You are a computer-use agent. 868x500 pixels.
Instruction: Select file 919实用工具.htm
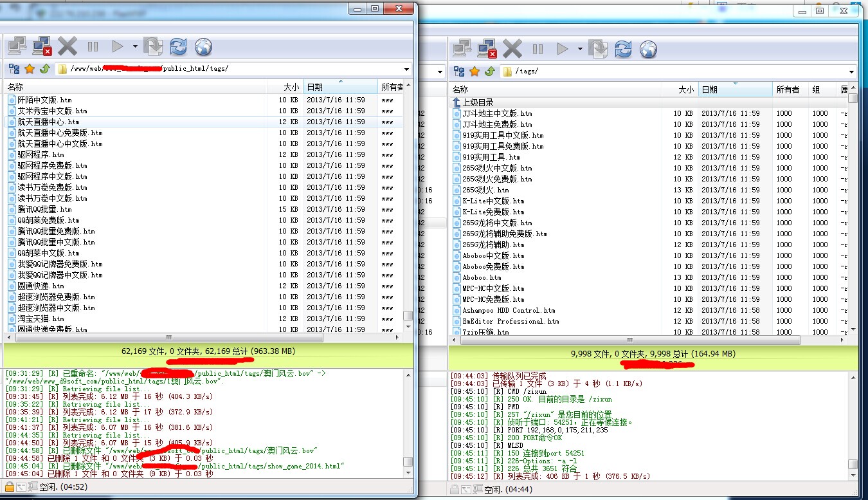(x=648, y=157)
